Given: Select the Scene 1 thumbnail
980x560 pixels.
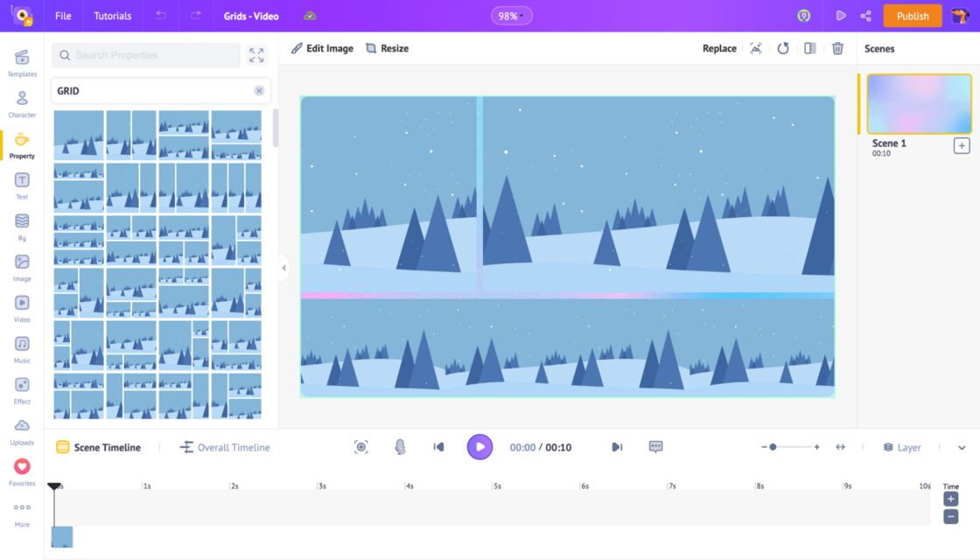Looking at the screenshot, I should tap(918, 103).
